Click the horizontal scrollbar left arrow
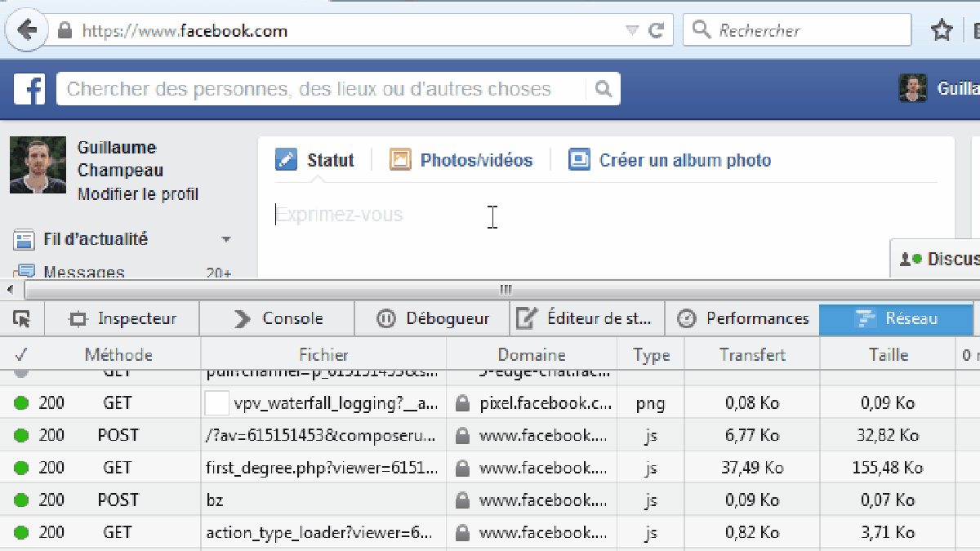This screenshot has height=551, width=980. click(9, 290)
